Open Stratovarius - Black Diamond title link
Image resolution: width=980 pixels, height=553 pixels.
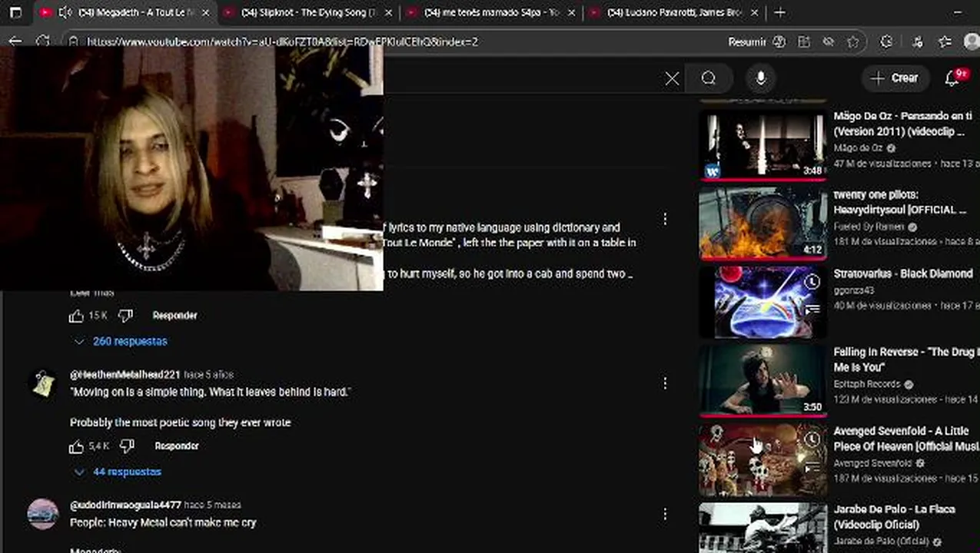point(903,273)
